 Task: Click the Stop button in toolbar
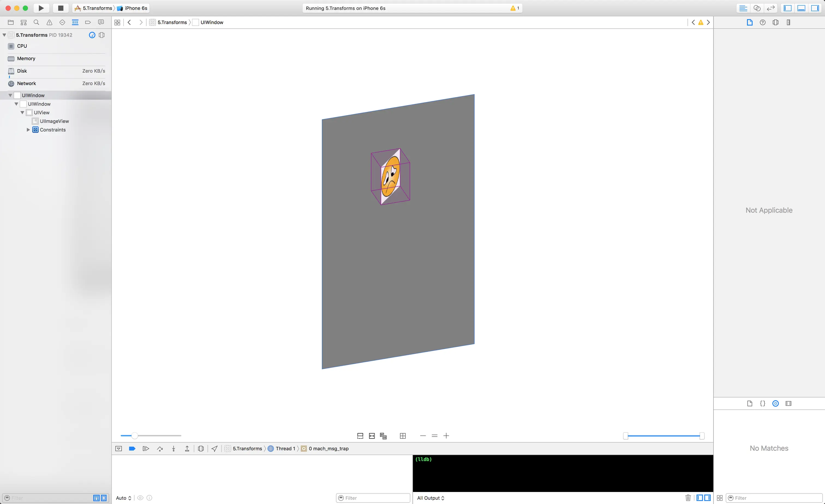(x=61, y=8)
